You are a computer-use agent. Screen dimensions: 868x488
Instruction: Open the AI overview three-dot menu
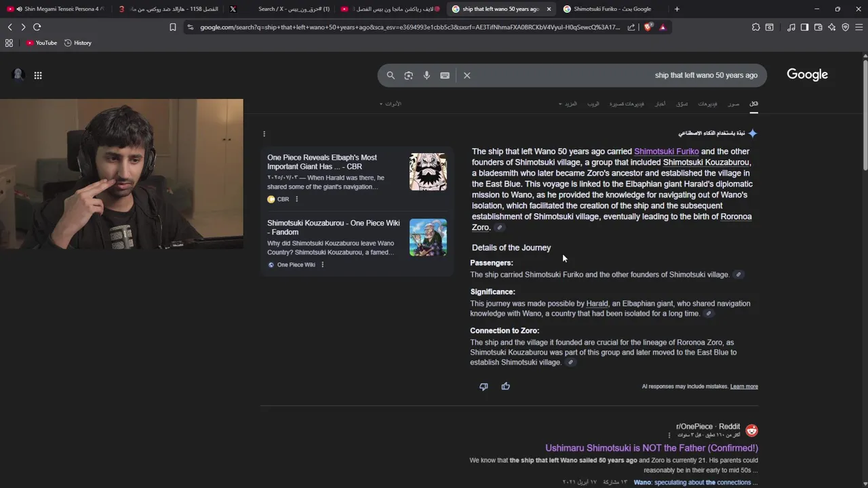pos(264,134)
